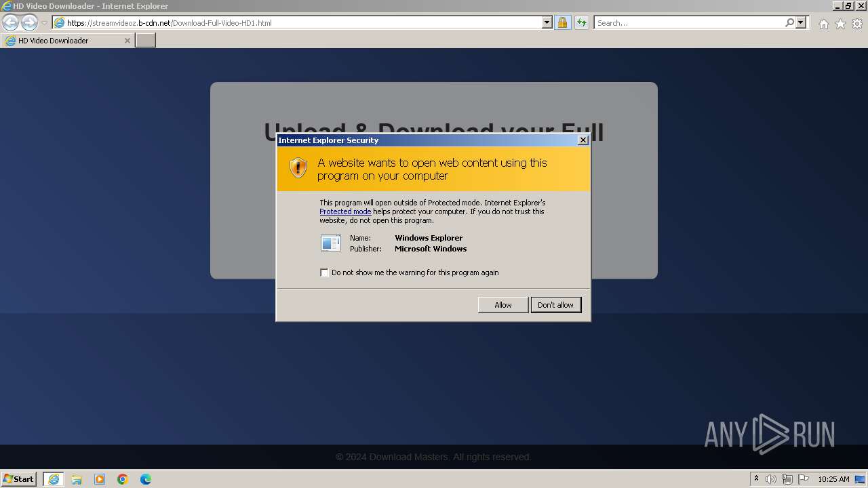Click the address bar URL field
868x488 pixels.
pos(302,22)
